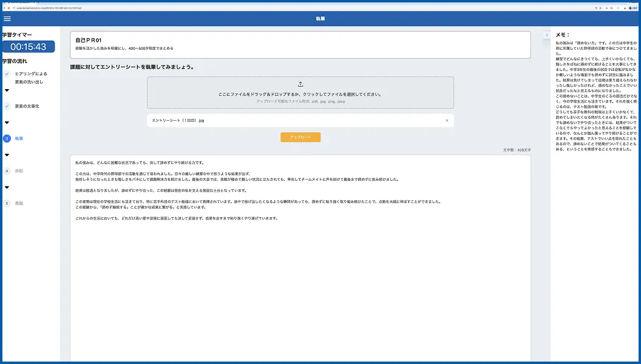Click the file drag and drop area
The image size is (641, 364).
click(300, 92)
